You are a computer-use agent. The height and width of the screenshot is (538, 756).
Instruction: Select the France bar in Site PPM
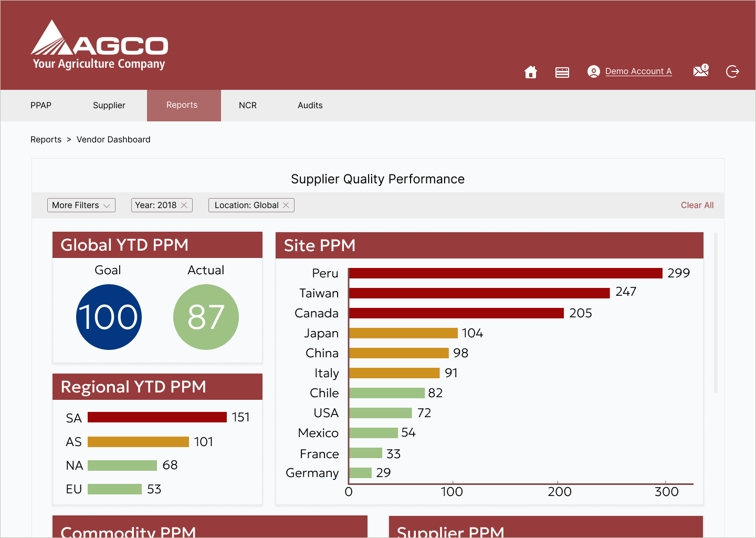click(x=365, y=453)
